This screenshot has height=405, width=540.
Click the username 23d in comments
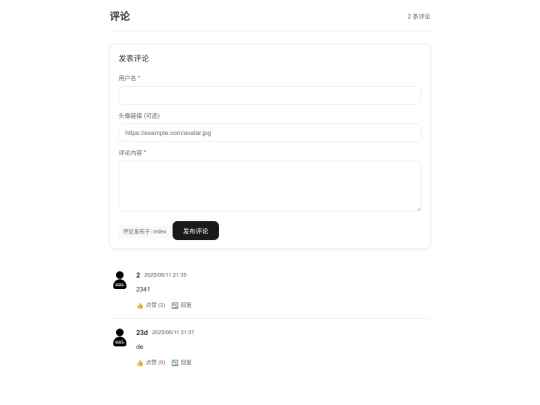[142, 333]
